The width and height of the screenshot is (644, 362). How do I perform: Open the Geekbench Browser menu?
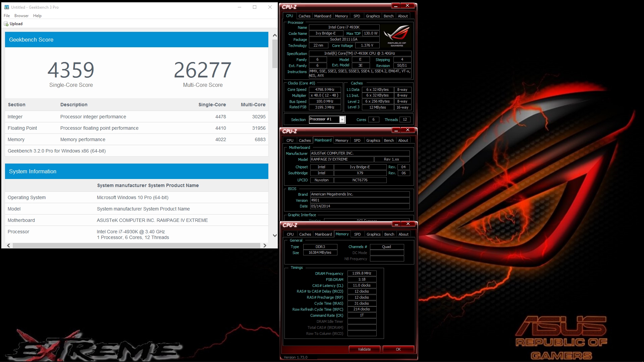(21, 16)
